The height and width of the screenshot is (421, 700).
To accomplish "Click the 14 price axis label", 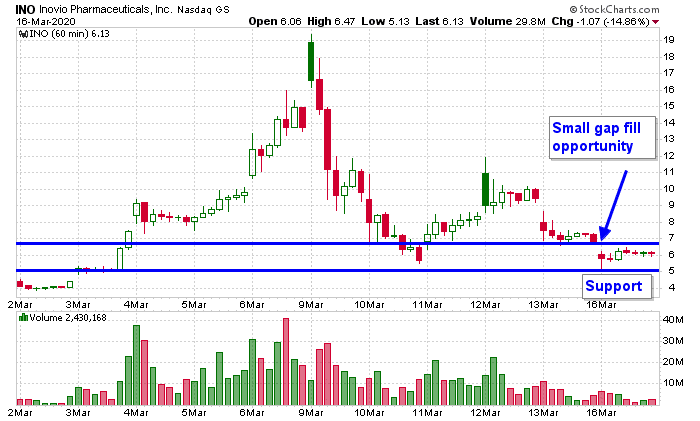I will (669, 122).
